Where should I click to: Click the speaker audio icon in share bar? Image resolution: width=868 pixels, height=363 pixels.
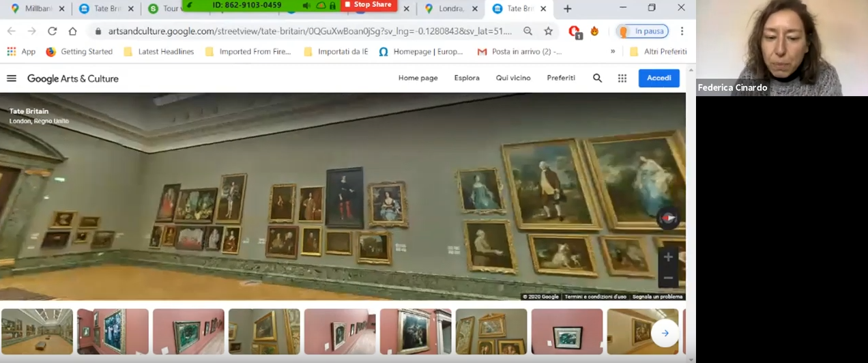pyautogui.click(x=306, y=5)
